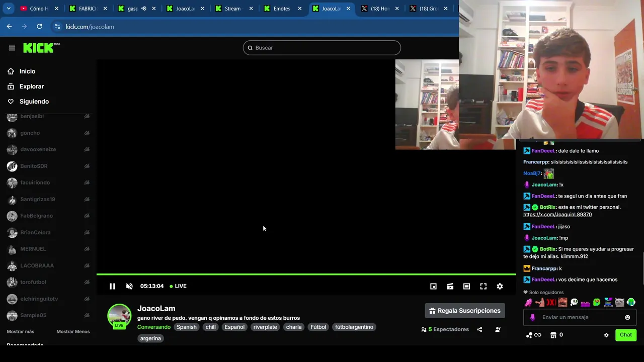
Task: Toggle theater mode icon
Action: click(x=466, y=286)
